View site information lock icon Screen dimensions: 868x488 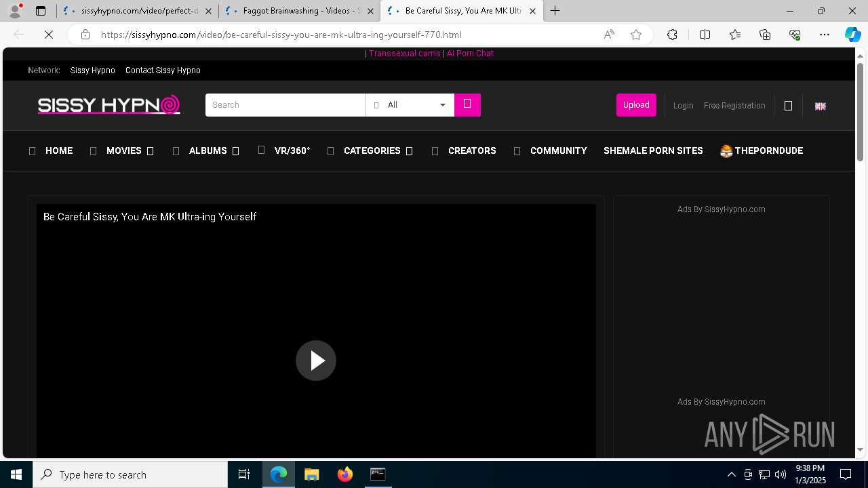click(x=85, y=35)
